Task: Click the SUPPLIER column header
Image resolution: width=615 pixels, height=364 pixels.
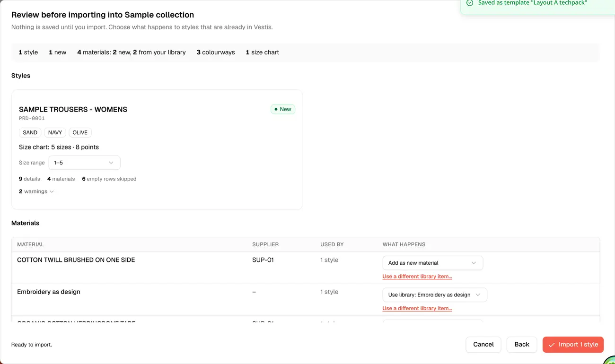Action: coord(265,244)
